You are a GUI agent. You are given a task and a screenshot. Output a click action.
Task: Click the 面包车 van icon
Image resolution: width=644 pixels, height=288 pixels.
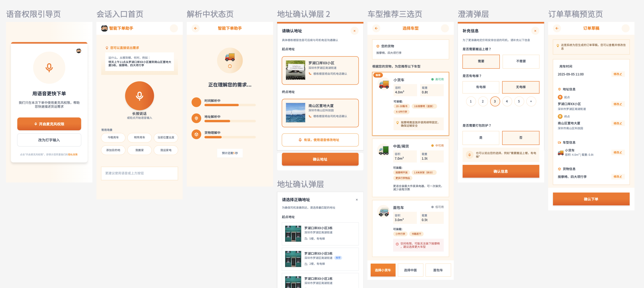(x=384, y=212)
